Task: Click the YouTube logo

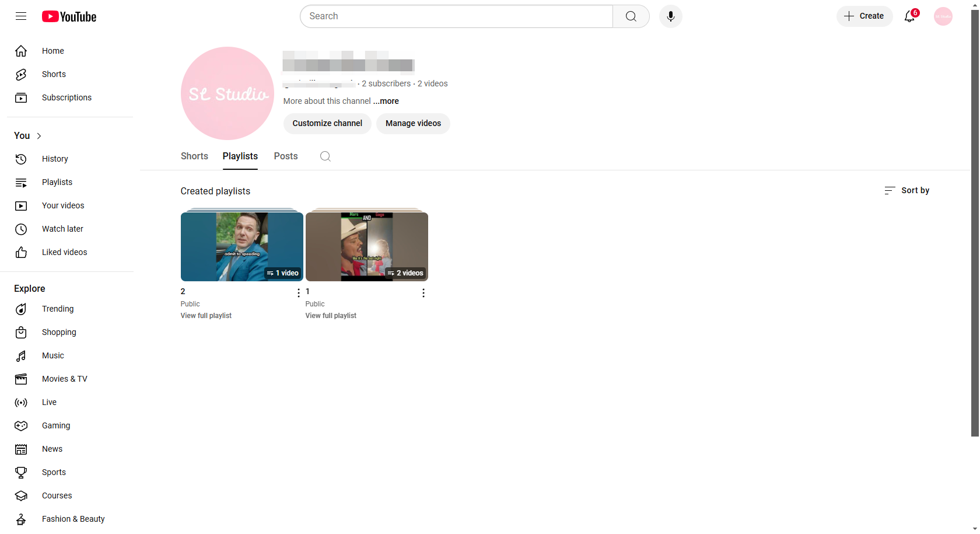Action: click(x=69, y=16)
